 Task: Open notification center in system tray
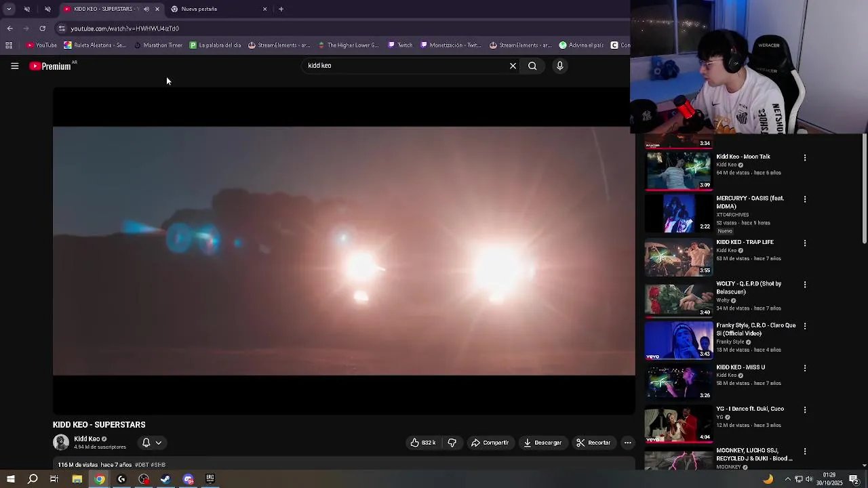(x=854, y=479)
